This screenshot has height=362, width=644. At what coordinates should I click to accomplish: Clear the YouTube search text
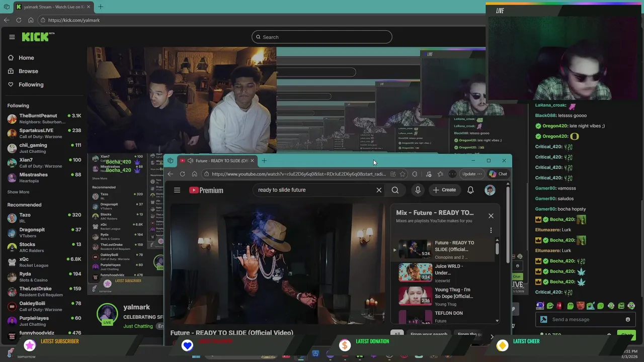(x=379, y=190)
